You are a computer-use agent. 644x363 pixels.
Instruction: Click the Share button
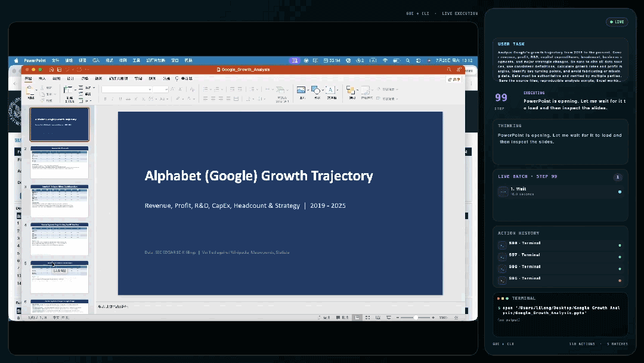point(454,79)
